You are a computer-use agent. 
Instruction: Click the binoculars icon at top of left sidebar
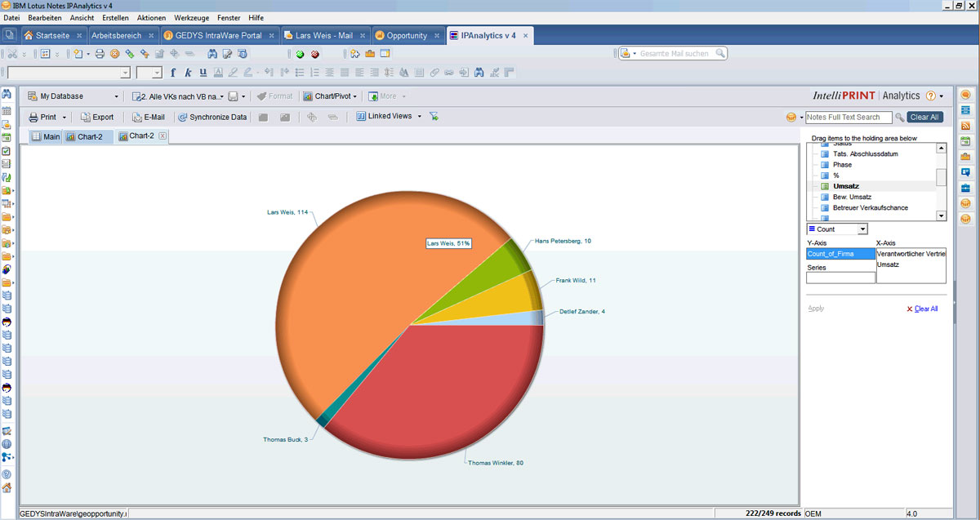click(x=7, y=96)
